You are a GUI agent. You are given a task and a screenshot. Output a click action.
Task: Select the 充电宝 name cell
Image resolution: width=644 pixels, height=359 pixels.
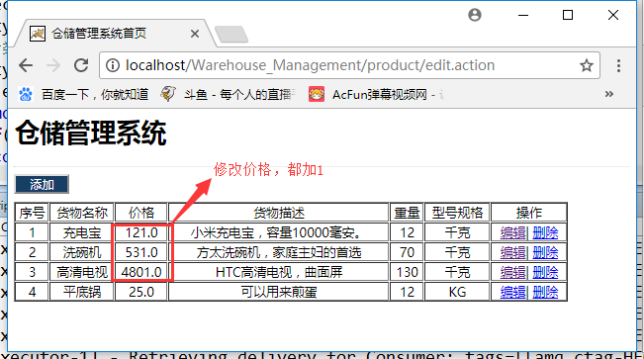pos(82,232)
